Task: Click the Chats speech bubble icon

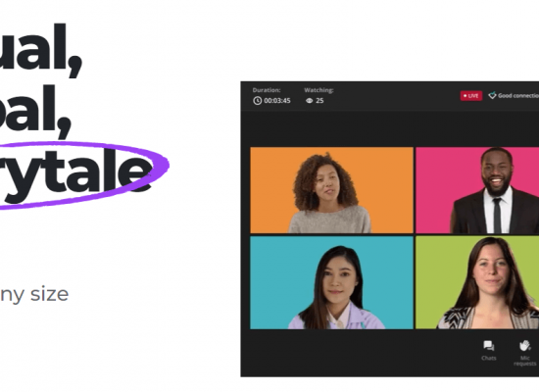Action: 488,346
